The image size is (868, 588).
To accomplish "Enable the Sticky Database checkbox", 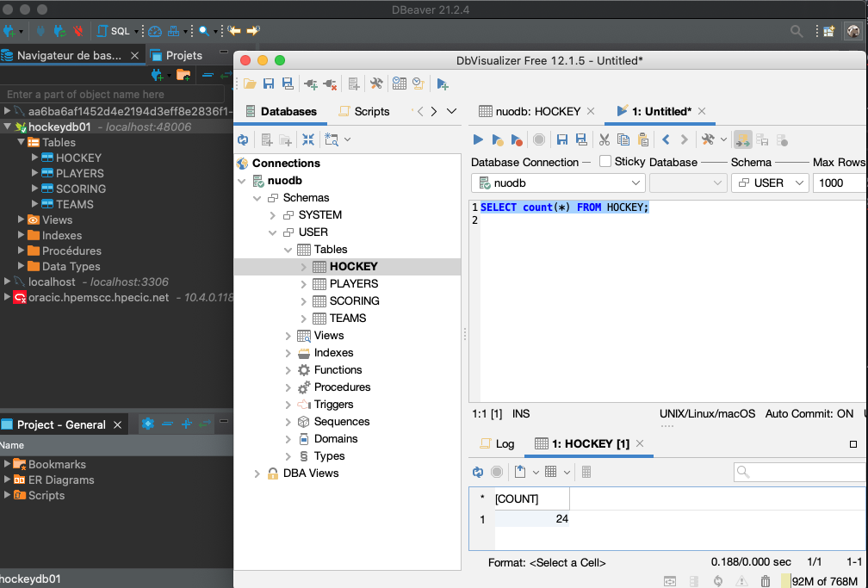I will click(x=605, y=161).
